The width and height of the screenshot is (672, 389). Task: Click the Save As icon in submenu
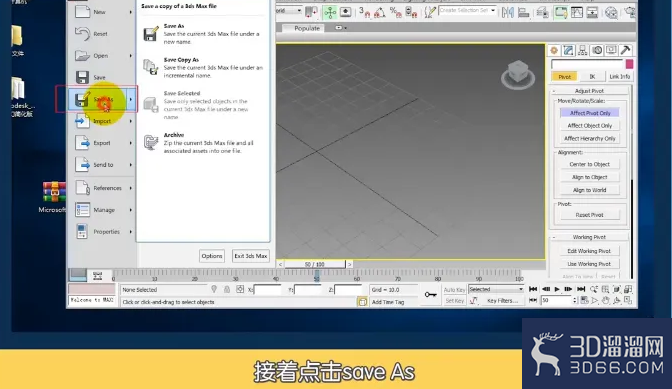[x=150, y=34]
